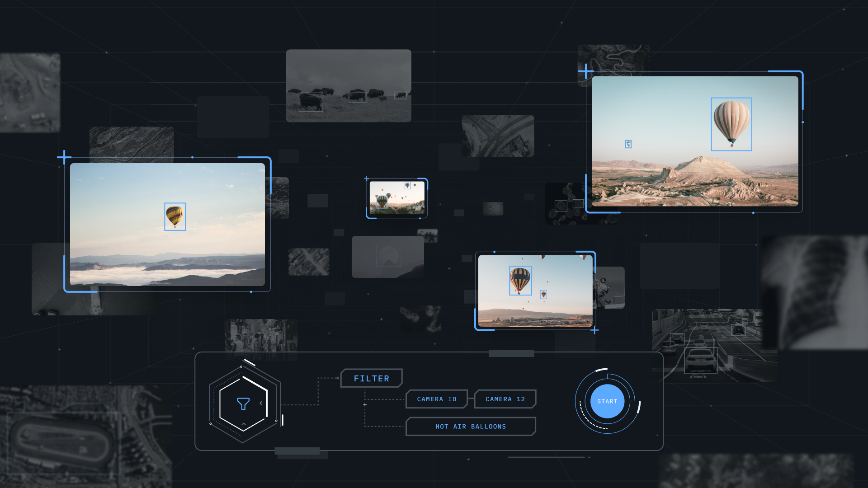Click the left chevron inside the hexagon

click(x=261, y=403)
